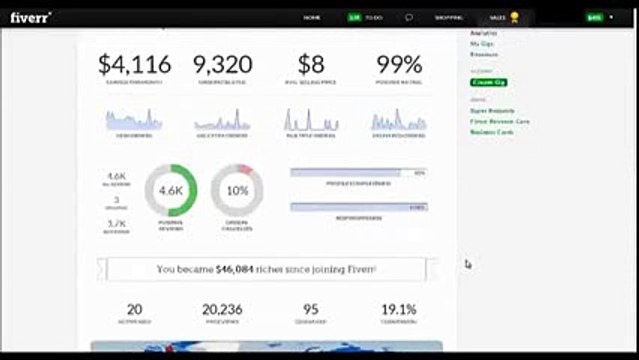The width and height of the screenshot is (639, 360).
Task: Open the Business Cards gig link
Action: (x=491, y=132)
